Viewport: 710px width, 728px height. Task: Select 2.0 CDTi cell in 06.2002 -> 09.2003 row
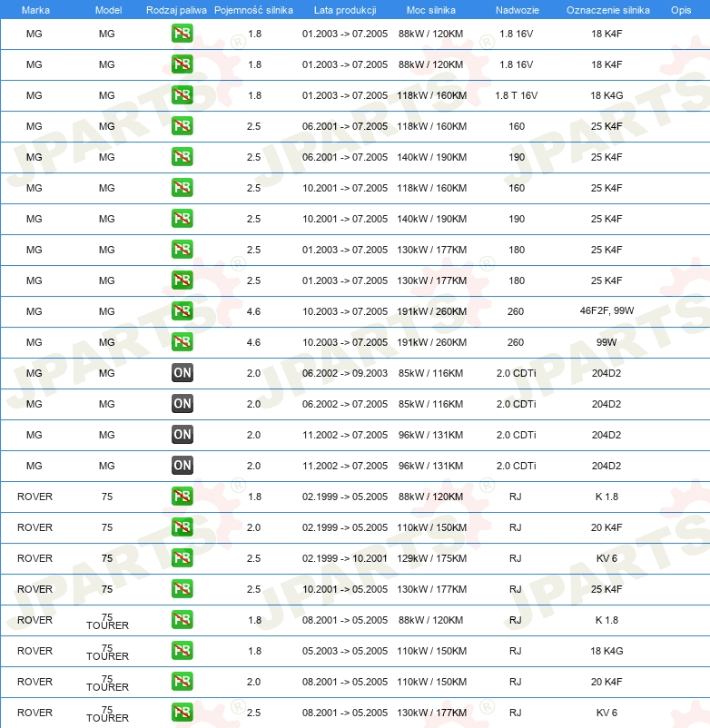click(x=516, y=373)
